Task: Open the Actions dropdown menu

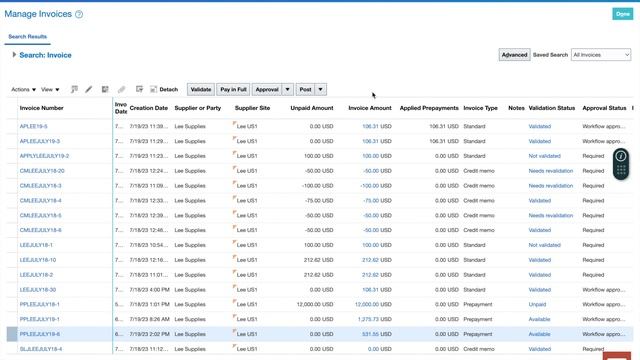Action: click(23, 89)
